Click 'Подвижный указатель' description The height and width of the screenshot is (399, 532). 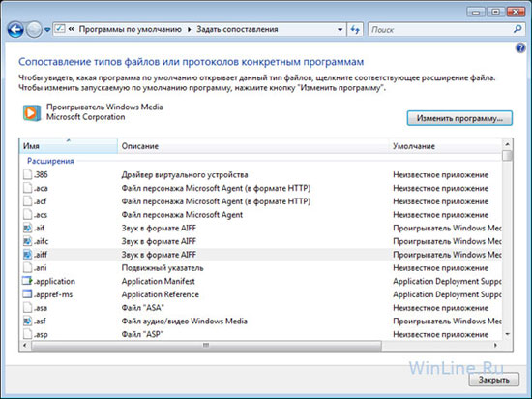click(x=163, y=268)
